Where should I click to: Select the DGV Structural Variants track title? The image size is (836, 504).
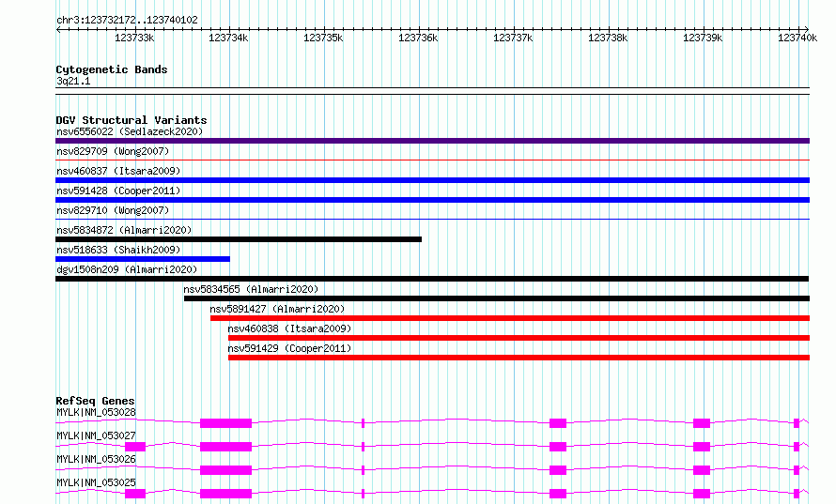[x=132, y=120]
